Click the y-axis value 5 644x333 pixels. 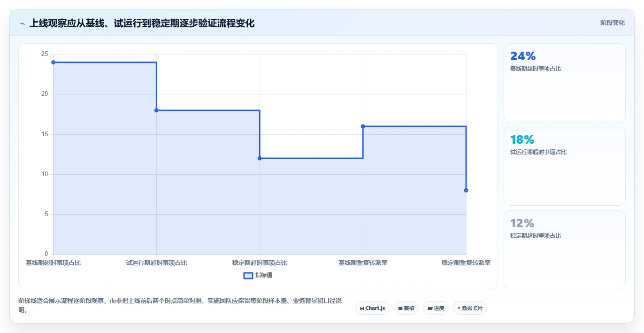pos(46,214)
